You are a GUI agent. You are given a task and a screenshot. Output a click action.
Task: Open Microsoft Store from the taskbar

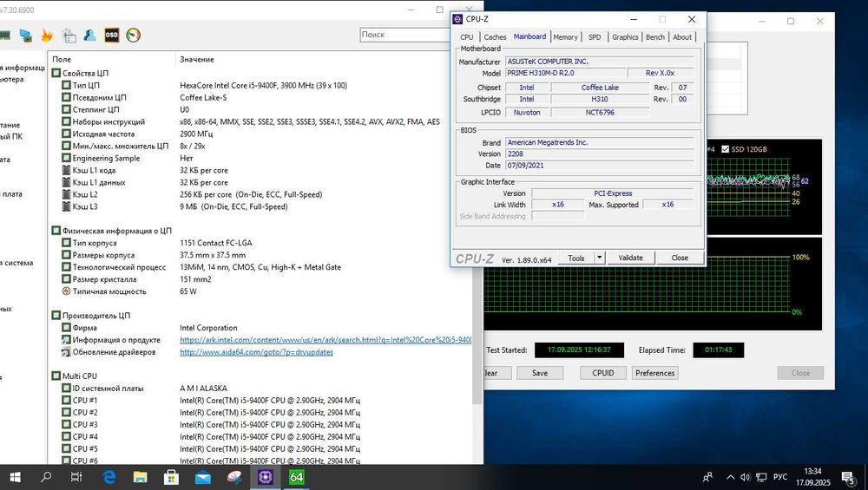tap(171, 477)
